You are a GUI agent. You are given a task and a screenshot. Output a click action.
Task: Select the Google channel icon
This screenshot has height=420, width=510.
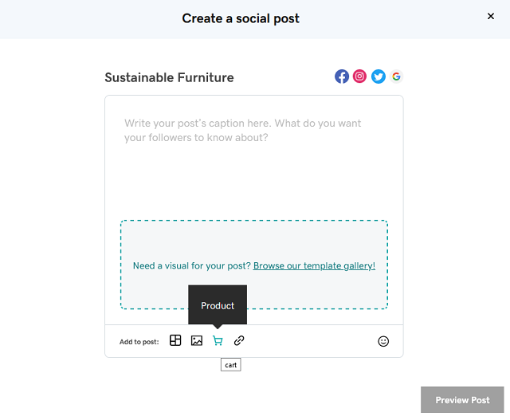click(x=396, y=77)
